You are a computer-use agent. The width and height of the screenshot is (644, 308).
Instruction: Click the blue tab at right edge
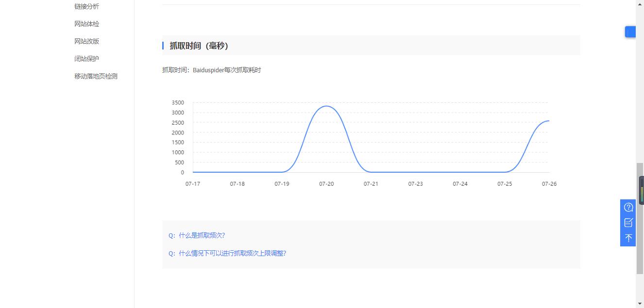[630, 32]
